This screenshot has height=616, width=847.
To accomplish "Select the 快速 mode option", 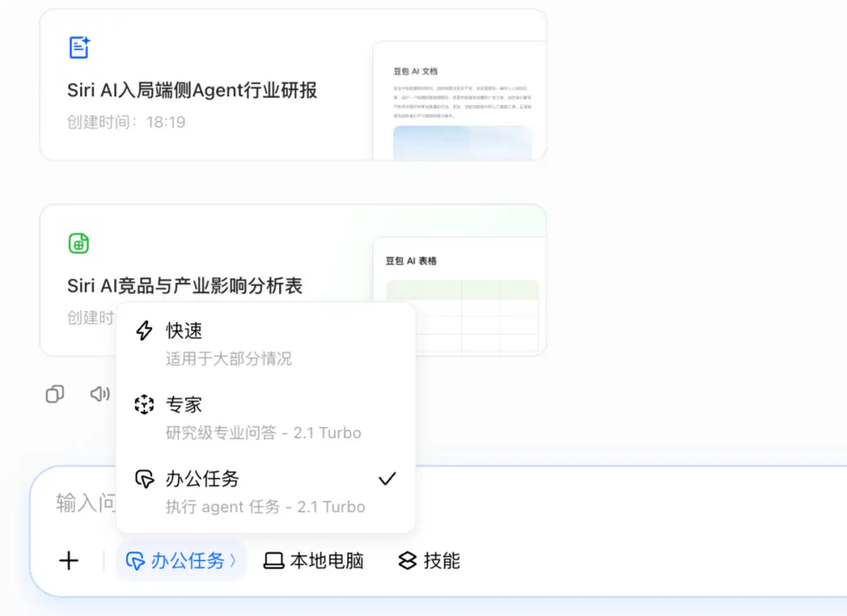I will pyautogui.click(x=266, y=344).
